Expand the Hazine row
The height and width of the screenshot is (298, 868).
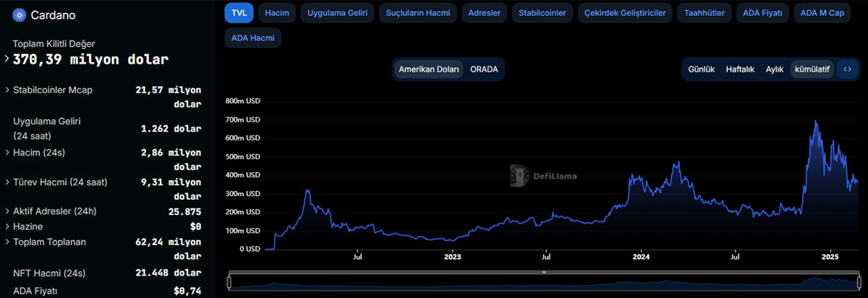[7, 226]
